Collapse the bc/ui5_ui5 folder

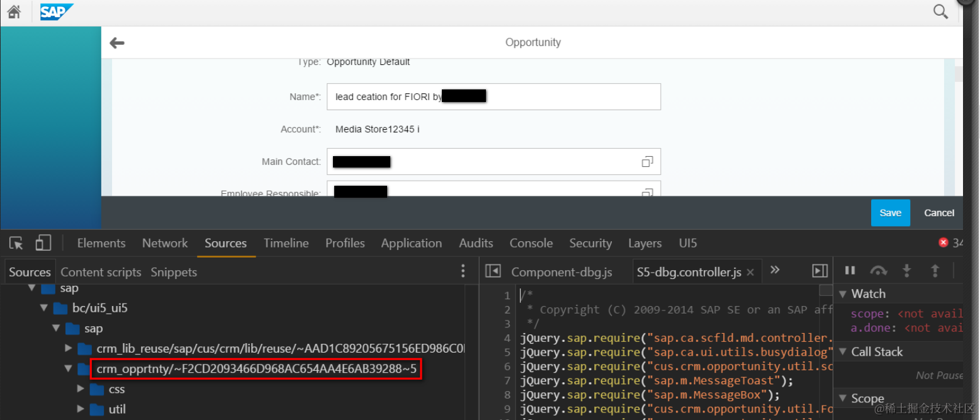44,308
